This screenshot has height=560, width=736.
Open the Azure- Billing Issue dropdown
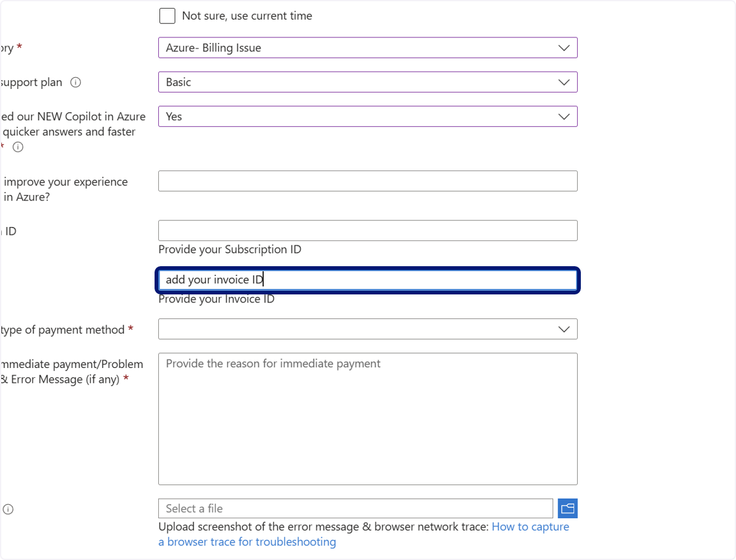[368, 48]
